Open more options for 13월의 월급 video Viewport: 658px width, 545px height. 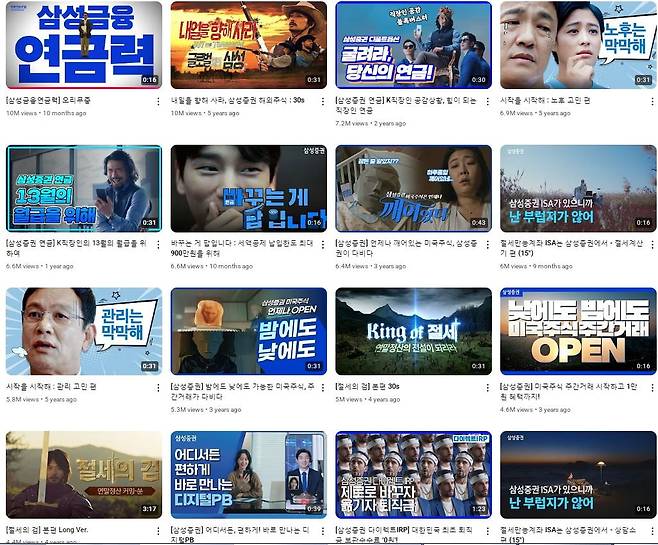(158, 245)
